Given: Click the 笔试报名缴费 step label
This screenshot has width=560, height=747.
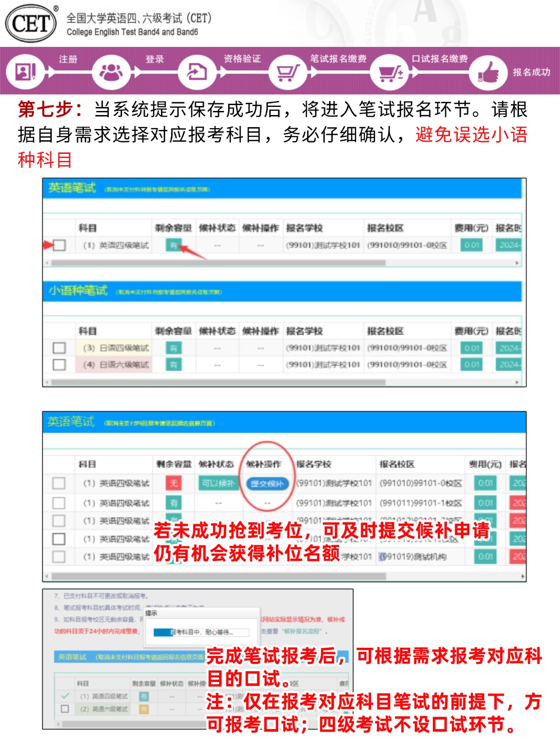Looking at the screenshot, I should [x=338, y=59].
